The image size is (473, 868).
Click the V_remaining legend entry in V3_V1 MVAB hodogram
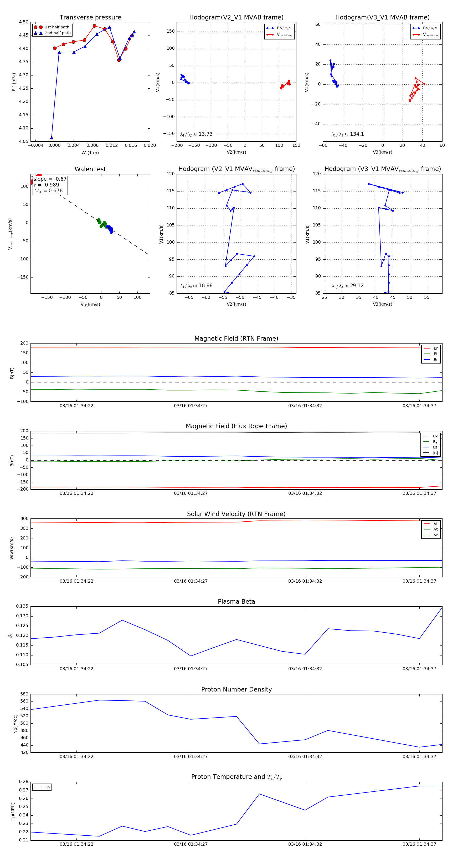point(425,35)
